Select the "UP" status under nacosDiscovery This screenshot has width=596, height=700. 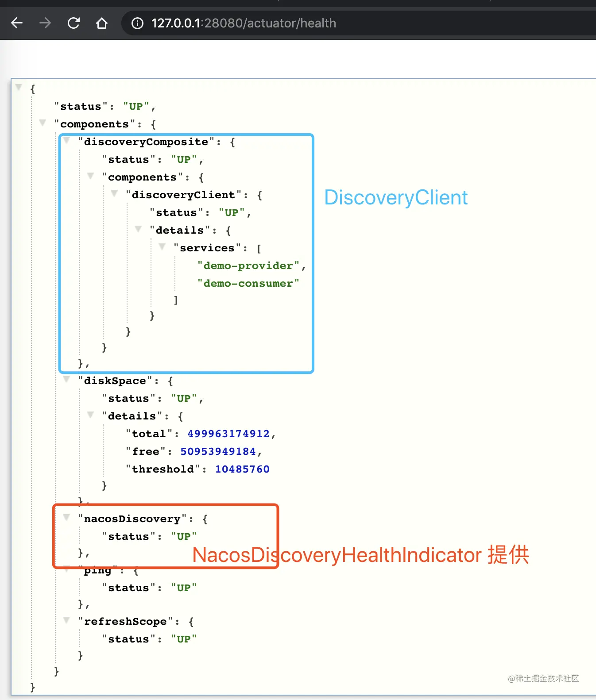tap(184, 536)
